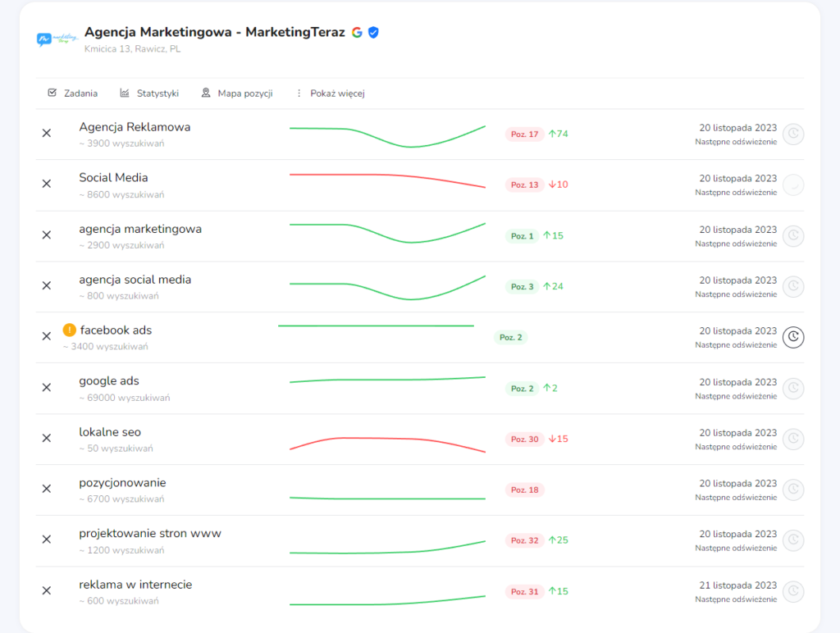Click the agencja marketingowa keyword name

(140, 229)
